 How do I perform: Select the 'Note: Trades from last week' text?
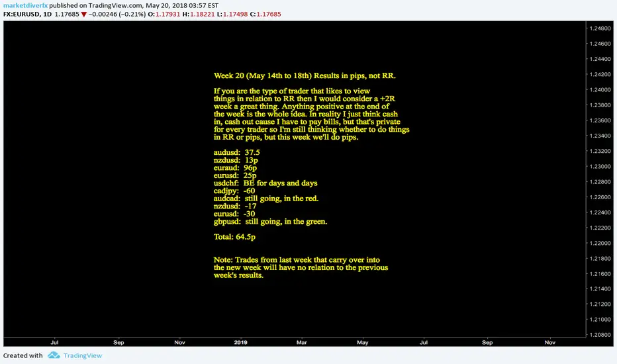301,267
